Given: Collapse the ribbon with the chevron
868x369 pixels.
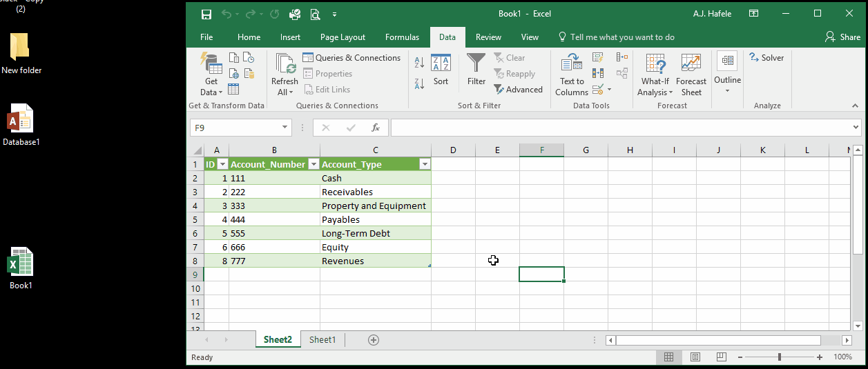Looking at the screenshot, I should 855,106.
